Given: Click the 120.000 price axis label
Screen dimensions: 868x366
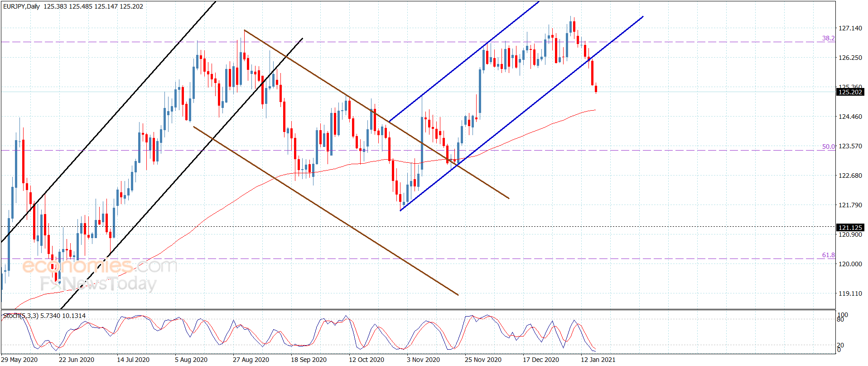Looking at the screenshot, I should tap(850, 264).
